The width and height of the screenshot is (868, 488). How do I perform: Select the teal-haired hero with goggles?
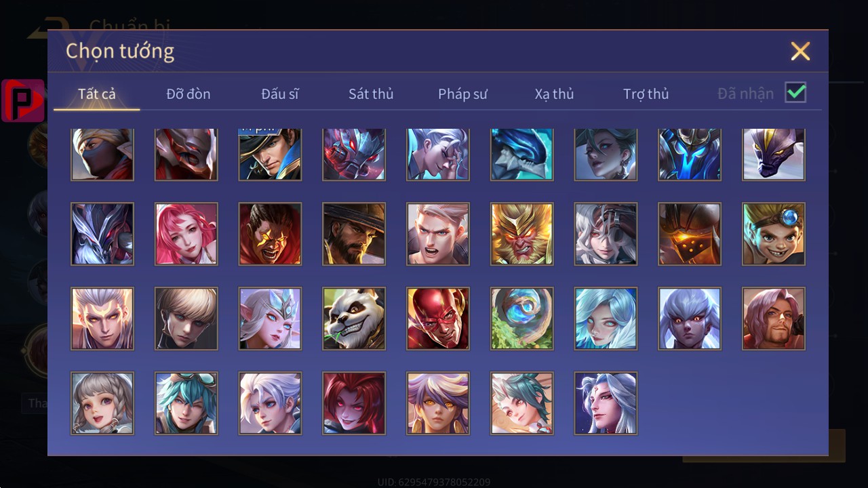[186, 403]
